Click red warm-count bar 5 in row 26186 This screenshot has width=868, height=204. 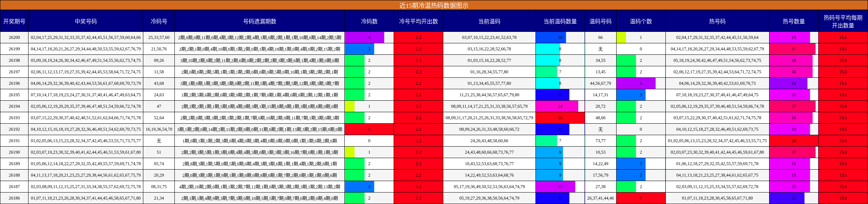(641, 198)
